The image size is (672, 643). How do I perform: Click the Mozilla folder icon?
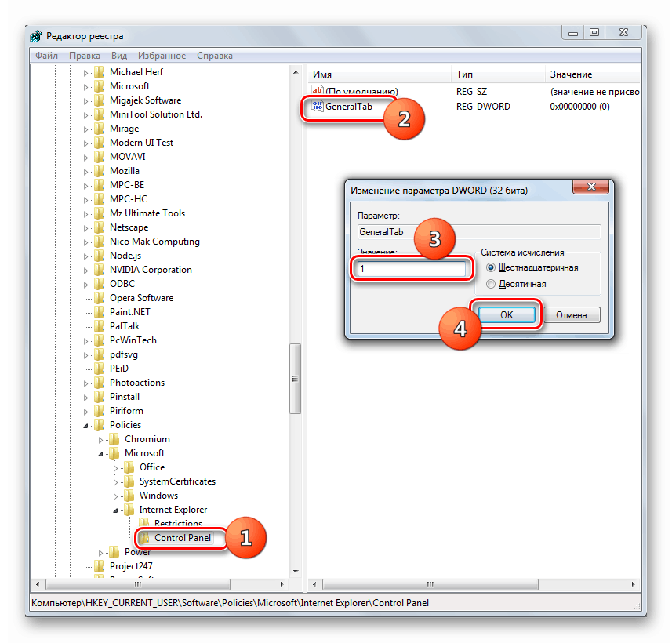click(100, 171)
